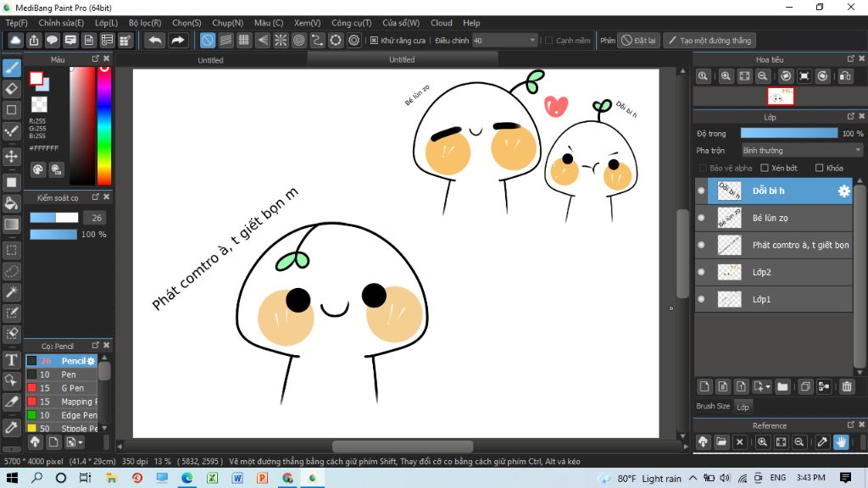Toggle visibility of Lớp2 layer

point(701,272)
